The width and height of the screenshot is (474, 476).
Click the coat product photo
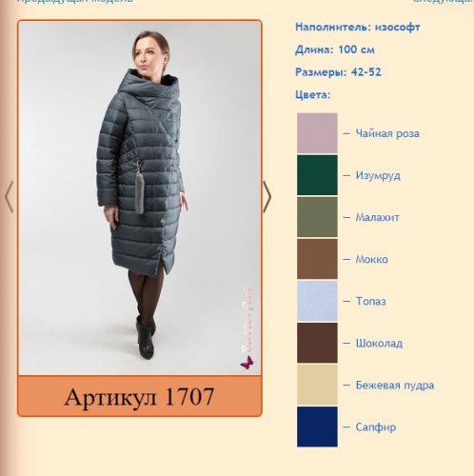coord(140,198)
